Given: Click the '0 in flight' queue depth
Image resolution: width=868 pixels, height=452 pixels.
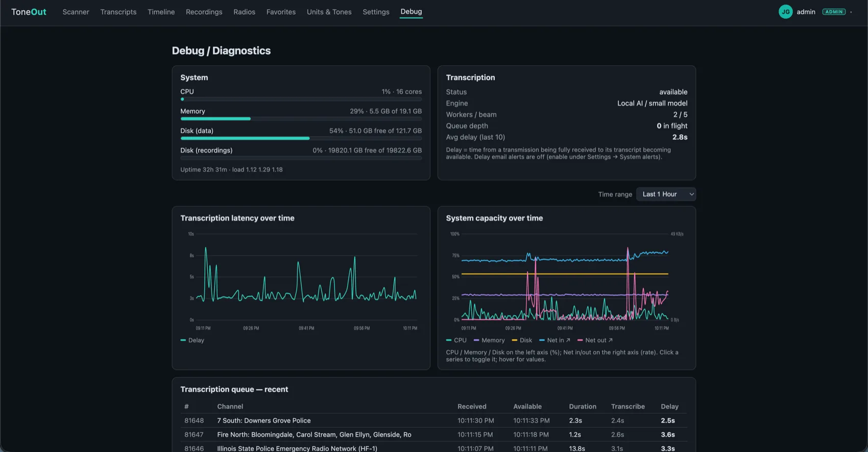Looking at the screenshot, I should (672, 126).
